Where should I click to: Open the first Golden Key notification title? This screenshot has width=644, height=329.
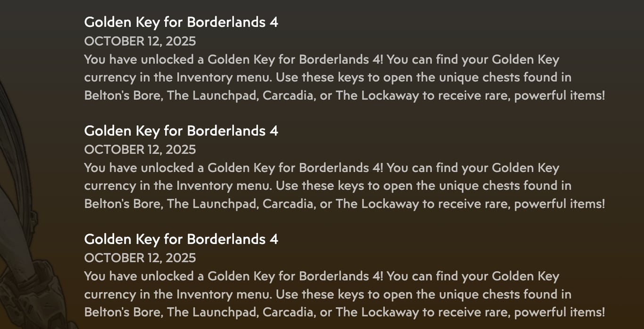(181, 22)
